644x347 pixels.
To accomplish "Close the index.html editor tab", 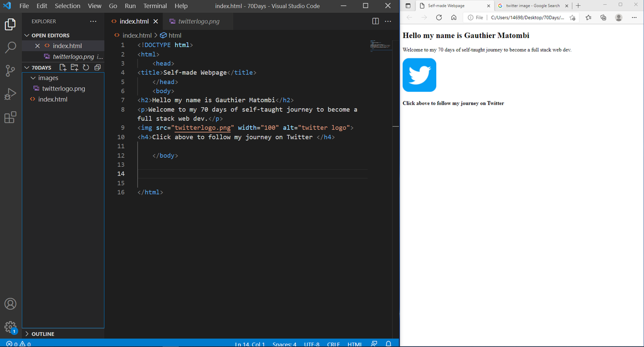I will 155,21.
